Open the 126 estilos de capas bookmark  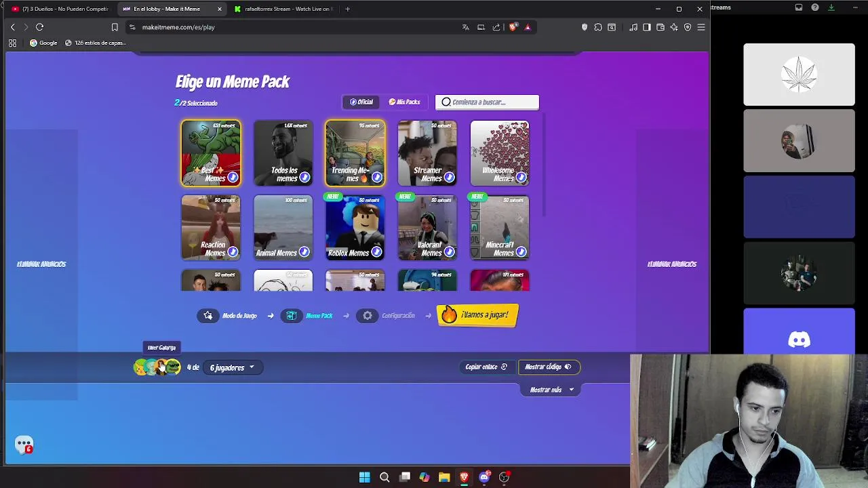[96, 43]
